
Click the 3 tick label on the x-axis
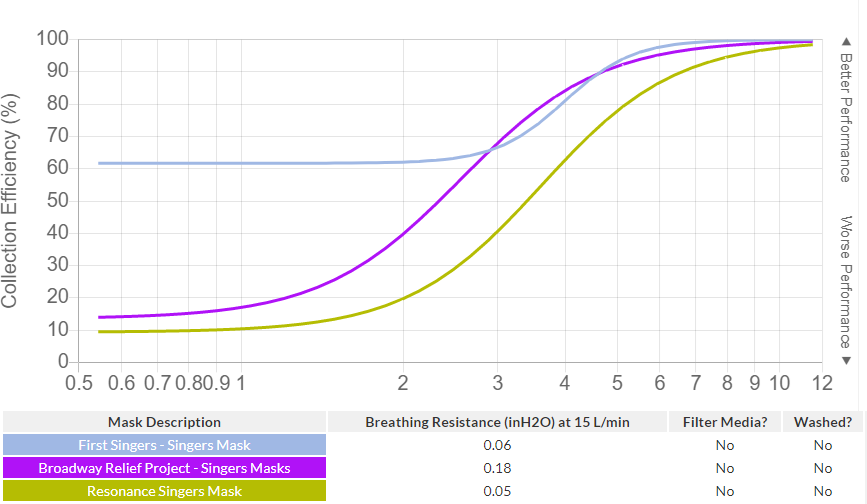pos(498,383)
